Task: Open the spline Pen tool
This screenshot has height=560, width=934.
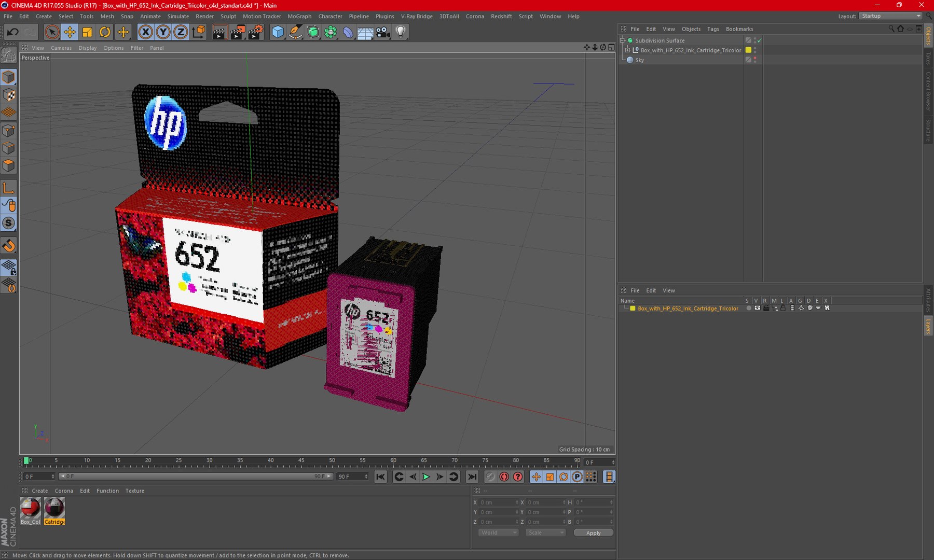Action: 295,32
